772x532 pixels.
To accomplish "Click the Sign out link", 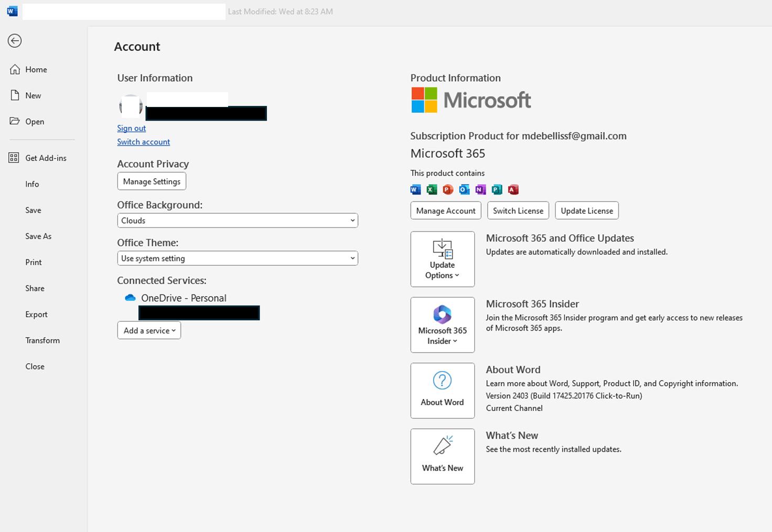I will pos(132,128).
